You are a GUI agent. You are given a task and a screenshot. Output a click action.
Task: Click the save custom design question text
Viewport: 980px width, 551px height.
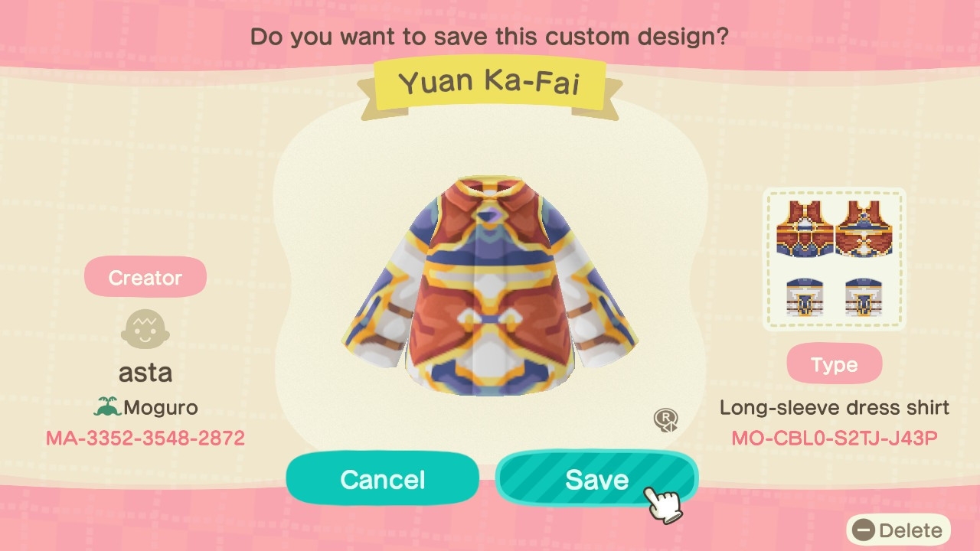tap(489, 36)
